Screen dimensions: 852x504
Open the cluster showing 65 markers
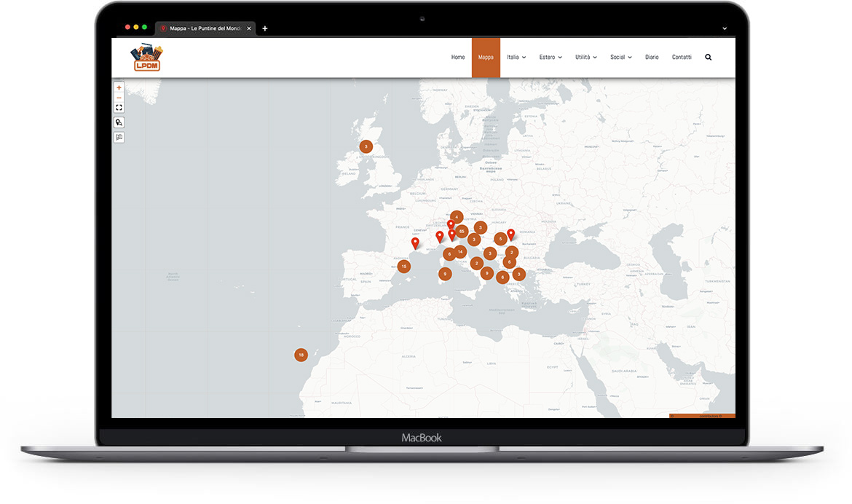(462, 230)
